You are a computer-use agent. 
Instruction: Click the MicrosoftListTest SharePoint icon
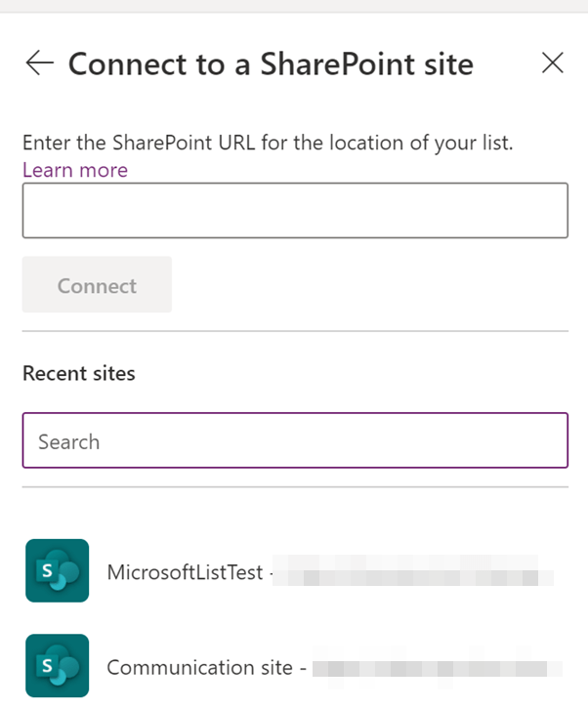pyautogui.click(x=57, y=571)
